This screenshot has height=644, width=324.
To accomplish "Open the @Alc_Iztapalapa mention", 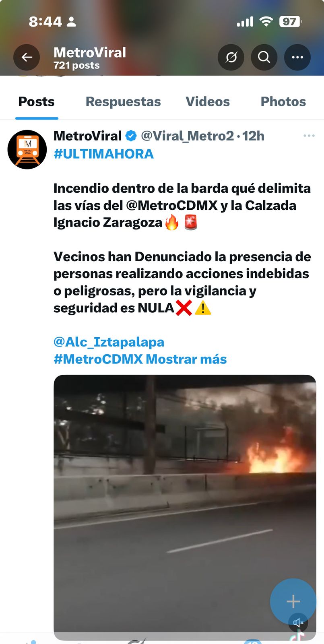I will 109,342.
